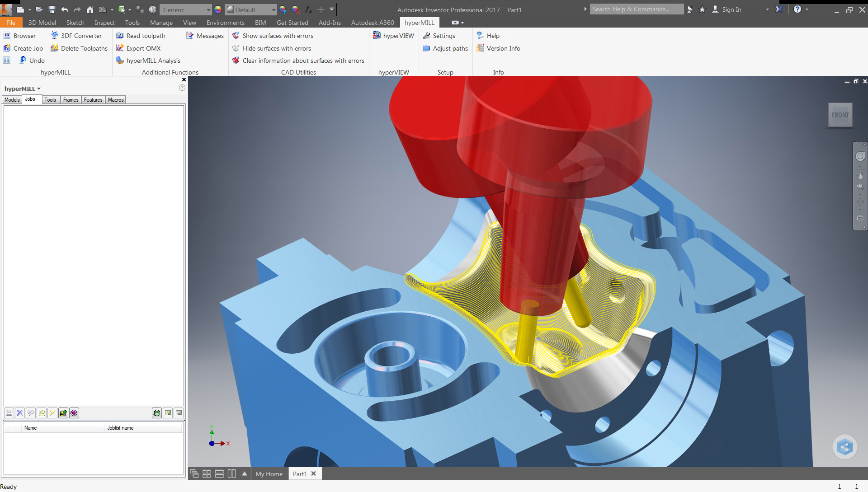This screenshot has height=492, width=868.
Task: Toggle the green cylinder button below job list
Action: (x=157, y=413)
